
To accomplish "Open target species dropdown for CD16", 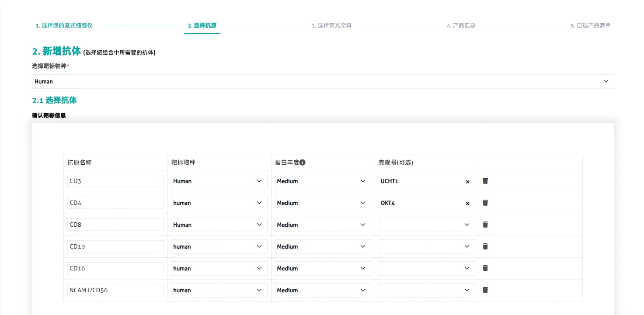I will (219, 268).
